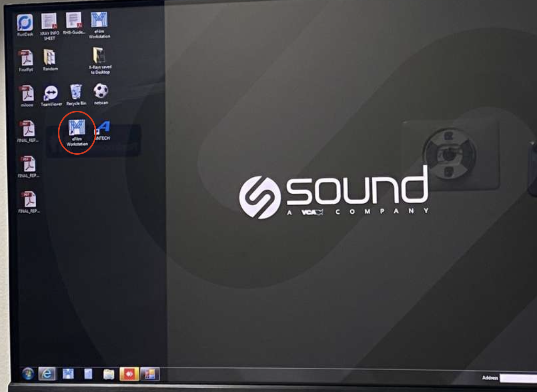Viewport: 537px width, 392px height.
Task: Open eFilm from the taskbar
Action: (68, 374)
